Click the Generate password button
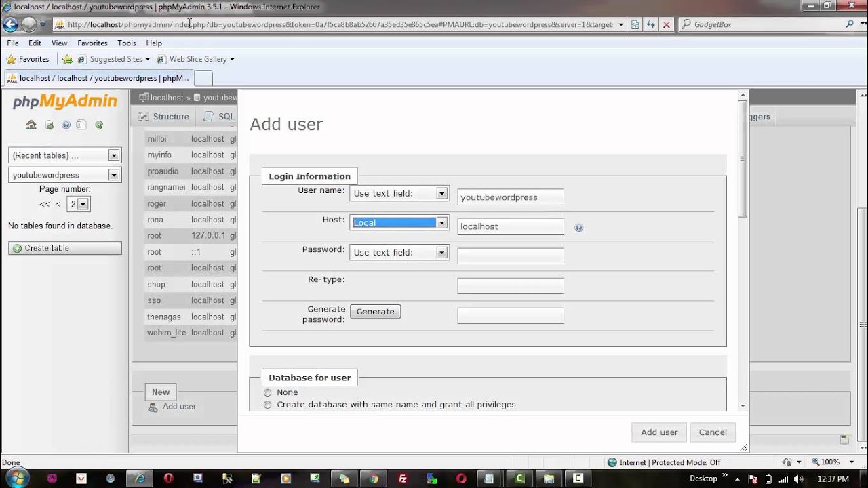868x488 pixels. (375, 312)
